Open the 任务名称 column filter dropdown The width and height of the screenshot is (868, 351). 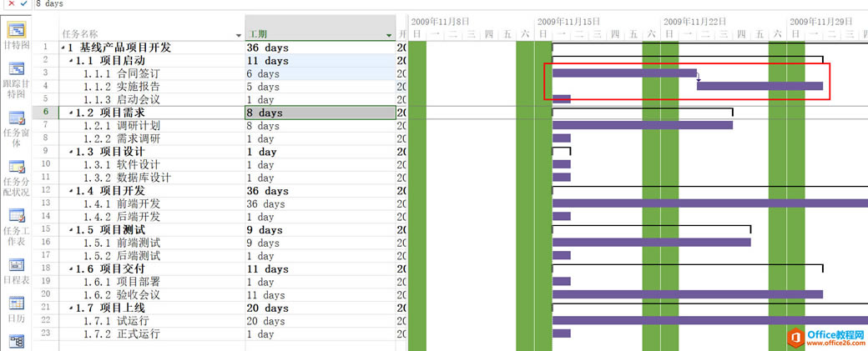click(x=239, y=35)
